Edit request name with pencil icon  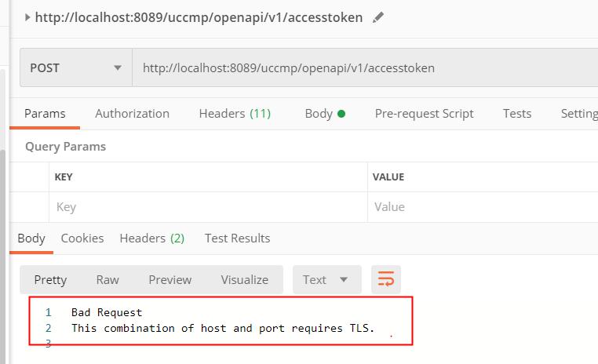point(378,17)
